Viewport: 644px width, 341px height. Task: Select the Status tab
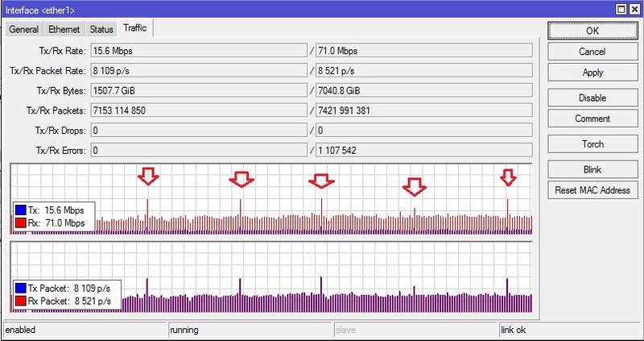(x=101, y=30)
